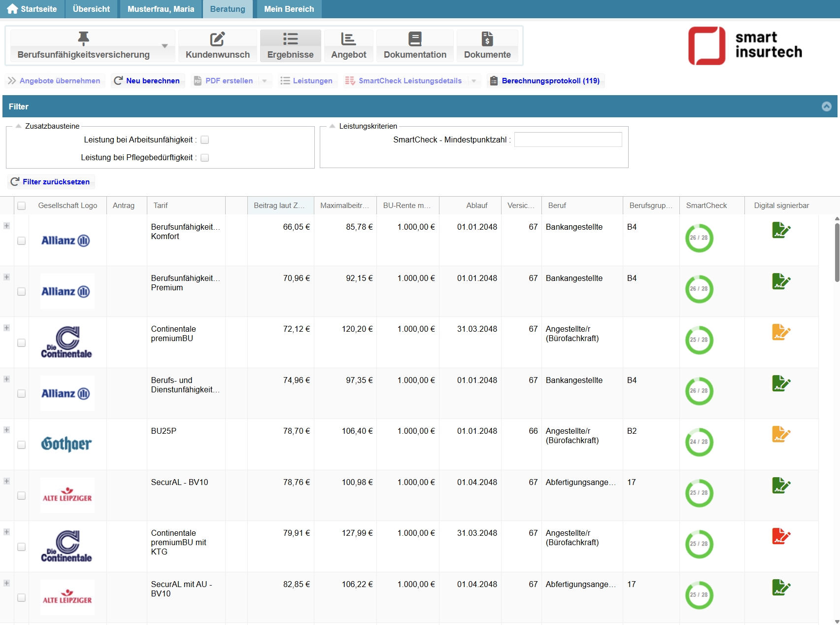The height and width of the screenshot is (625, 840).
Task: Open Berufsunfähigkeitsversicherung product dropdown
Action: click(165, 46)
